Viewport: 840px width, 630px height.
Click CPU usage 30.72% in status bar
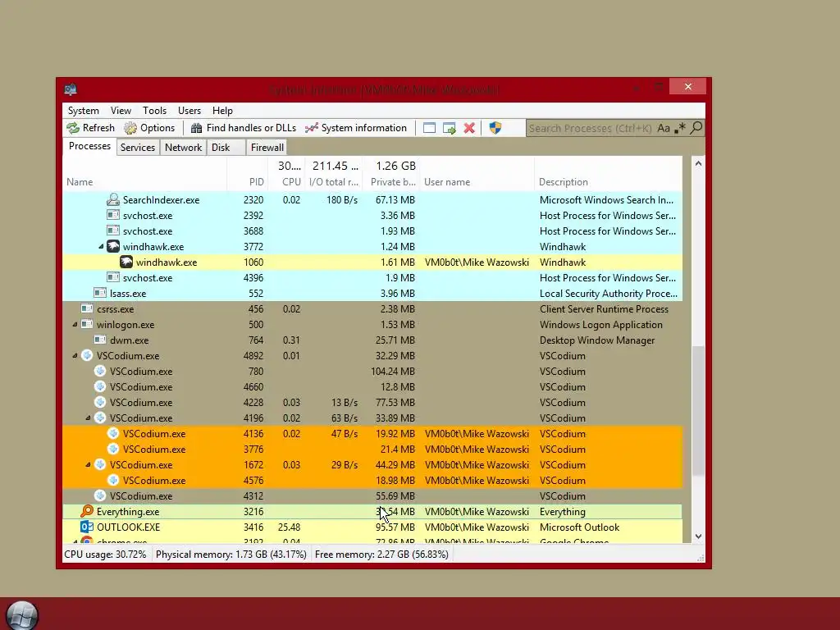click(x=106, y=555)
